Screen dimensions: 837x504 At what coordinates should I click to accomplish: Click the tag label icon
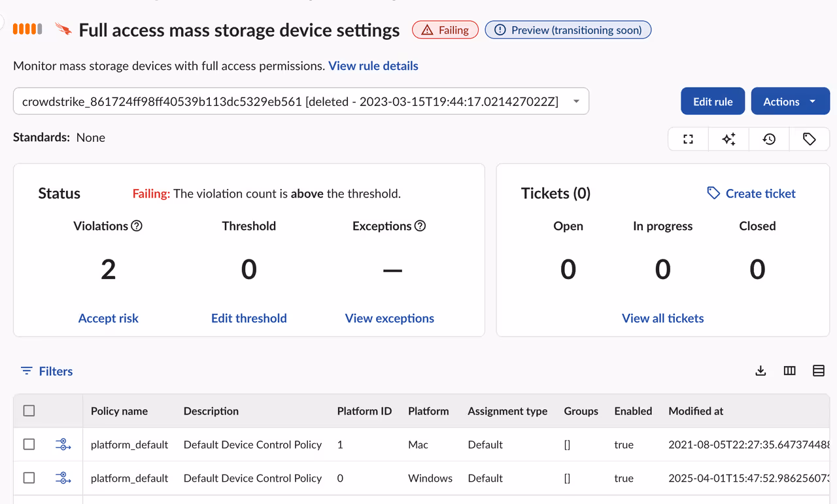(x=810, y=139)
